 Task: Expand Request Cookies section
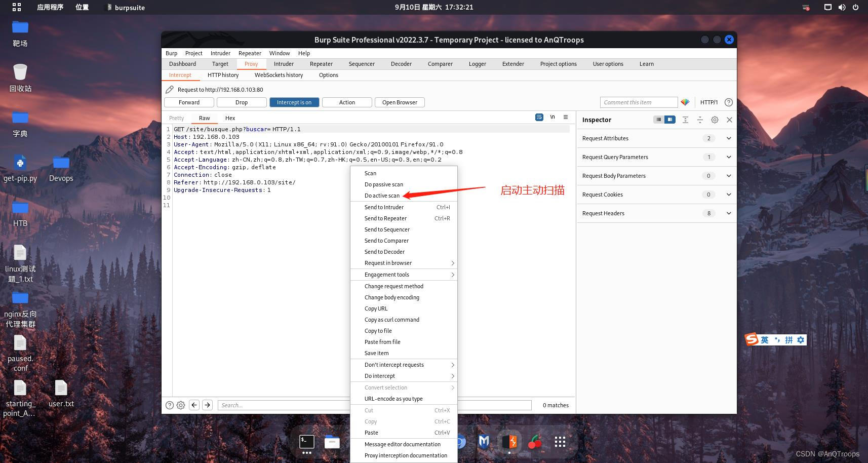tap(656, 195)
